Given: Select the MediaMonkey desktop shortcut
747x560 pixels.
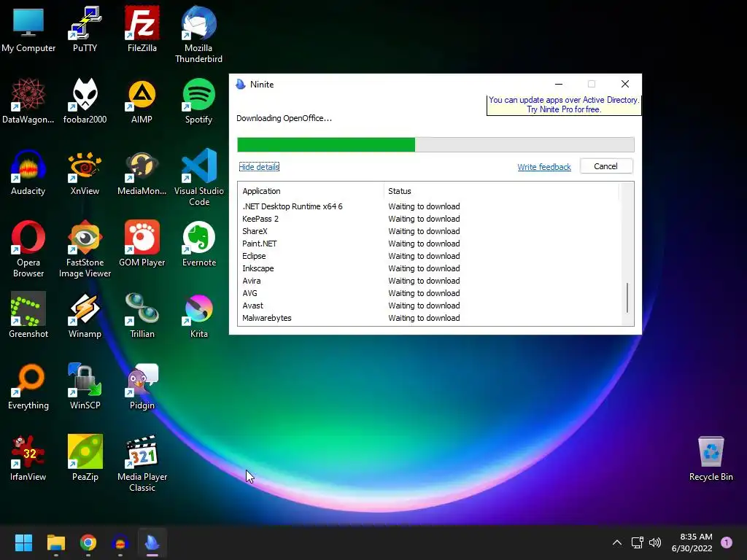Looking at the screenshot, I should 142,172.
